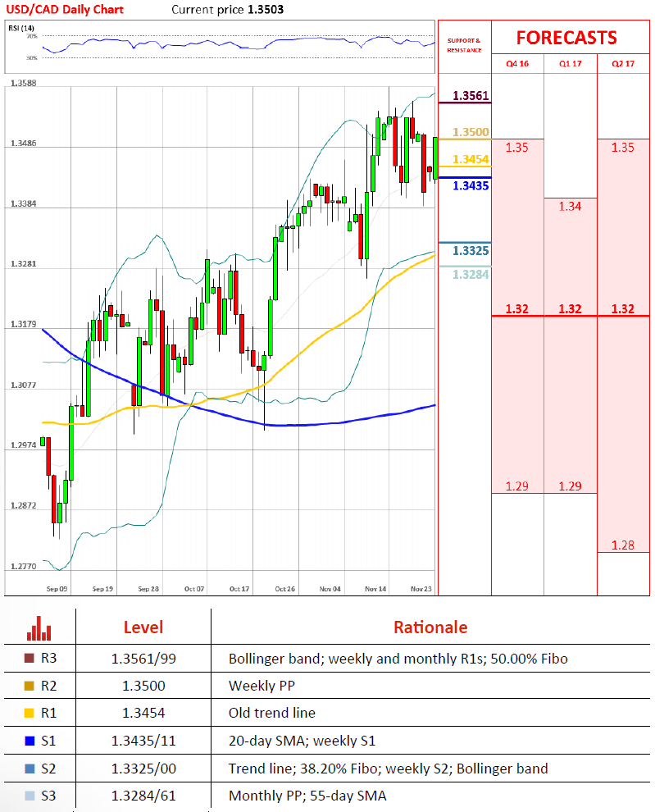Click the 1.3384 price axis label
The height and width of the screenshot is (812, 655).
(23, 204)
